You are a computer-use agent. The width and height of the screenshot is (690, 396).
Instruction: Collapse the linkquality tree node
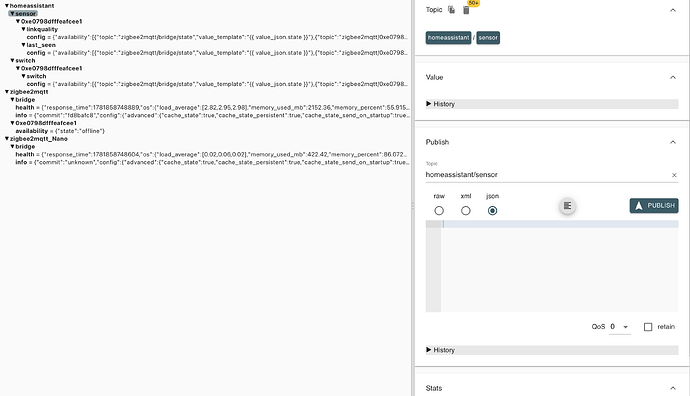23,29
